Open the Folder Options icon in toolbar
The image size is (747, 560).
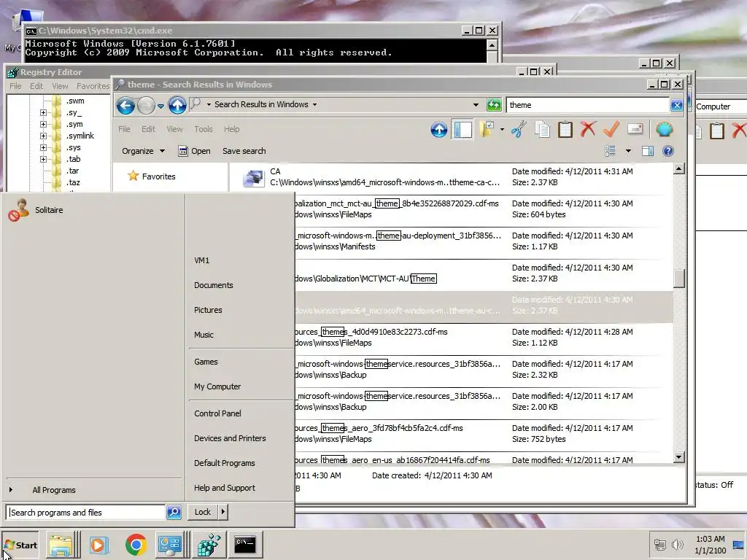coord(487,129)
